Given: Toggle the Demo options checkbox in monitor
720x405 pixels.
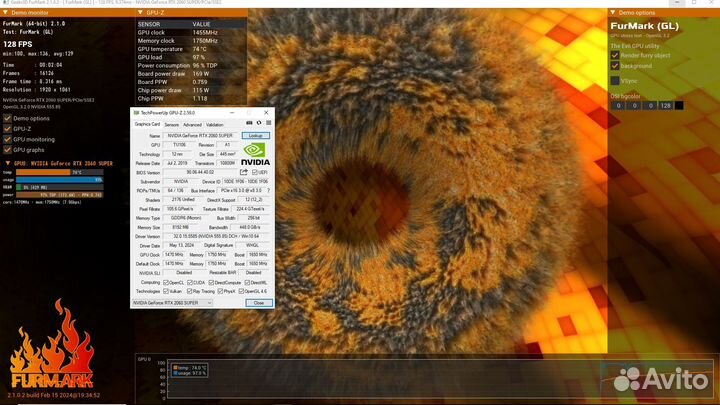Looking at the screenshot, I should [x=7, y=118].
